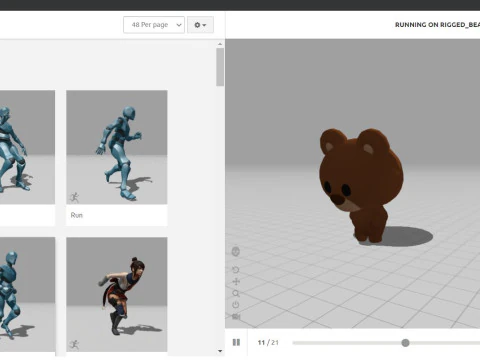The width and height of the screenshot is (480, 360).
Task: Select the Run animation thumbnail
Action: click(117, 147)
